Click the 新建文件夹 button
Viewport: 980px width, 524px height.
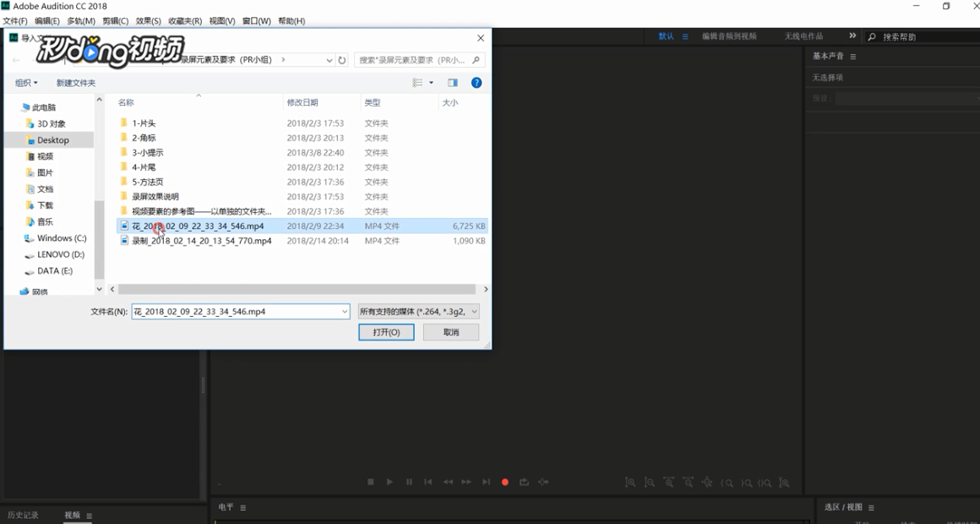point(76,83)
